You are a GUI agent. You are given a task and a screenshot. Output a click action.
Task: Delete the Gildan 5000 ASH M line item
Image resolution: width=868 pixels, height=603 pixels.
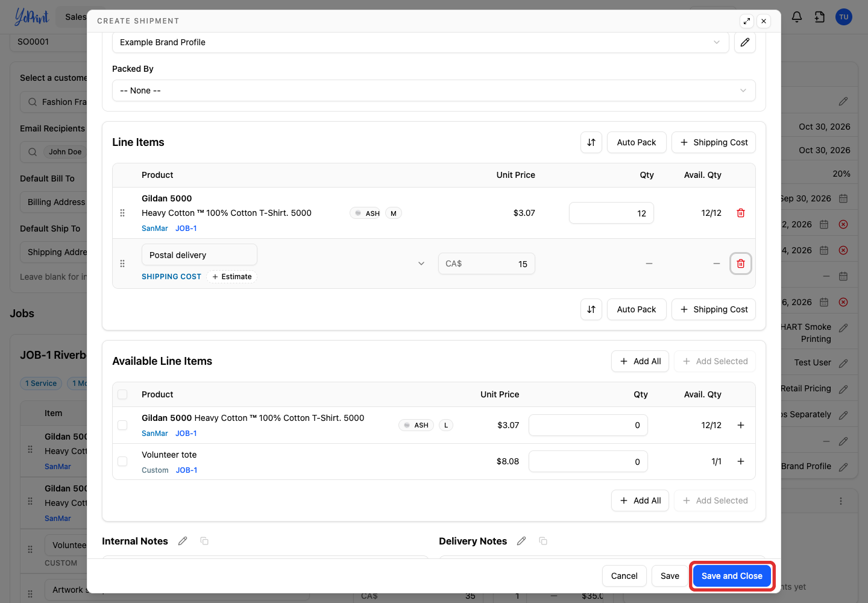pyautogui.click(x=741, y=213)
